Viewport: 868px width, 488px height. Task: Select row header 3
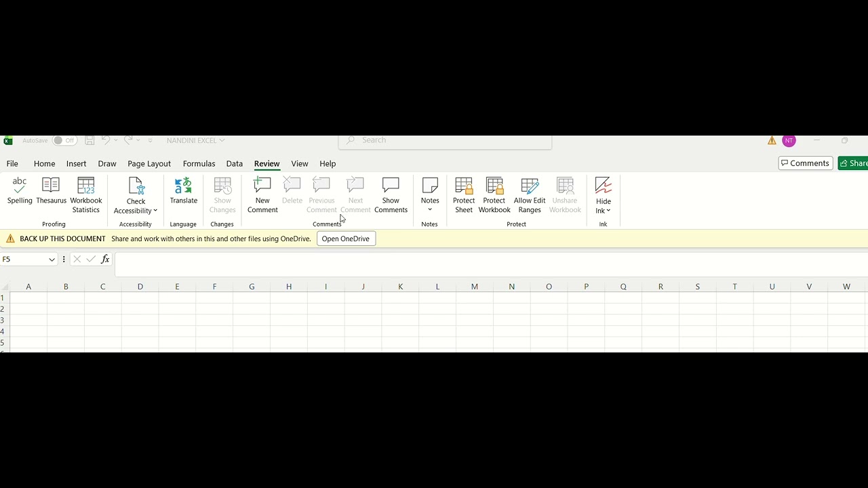coord(3,321)
